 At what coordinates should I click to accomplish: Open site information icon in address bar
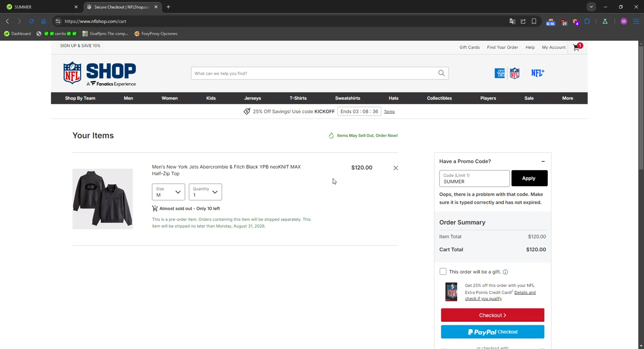tap(58, 21)
